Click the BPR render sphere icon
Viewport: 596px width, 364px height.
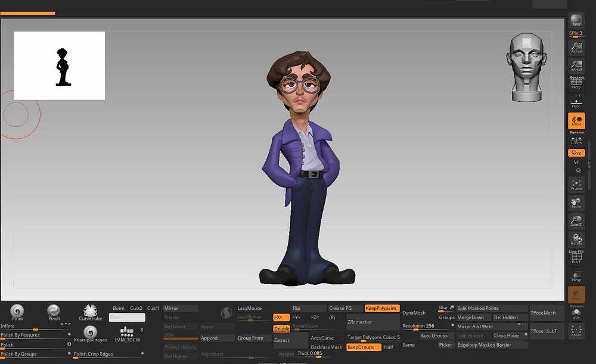tap(576, 20)
